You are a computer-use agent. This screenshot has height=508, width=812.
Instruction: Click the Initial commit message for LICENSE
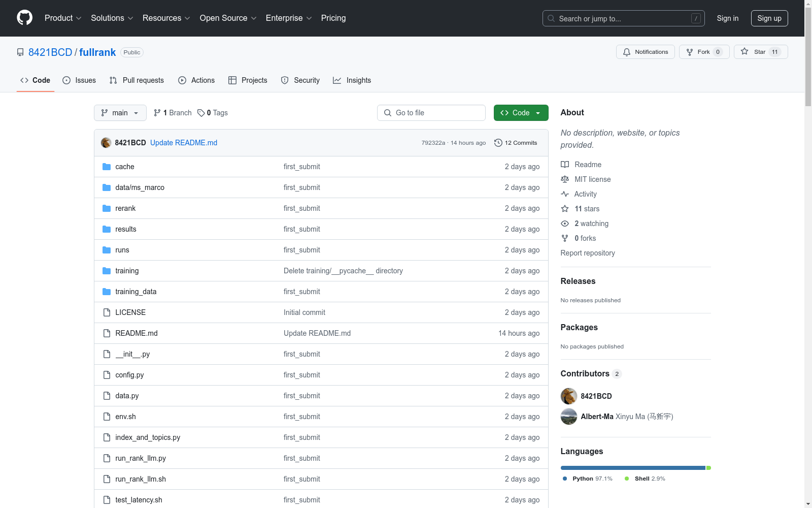tap(304, 312)
